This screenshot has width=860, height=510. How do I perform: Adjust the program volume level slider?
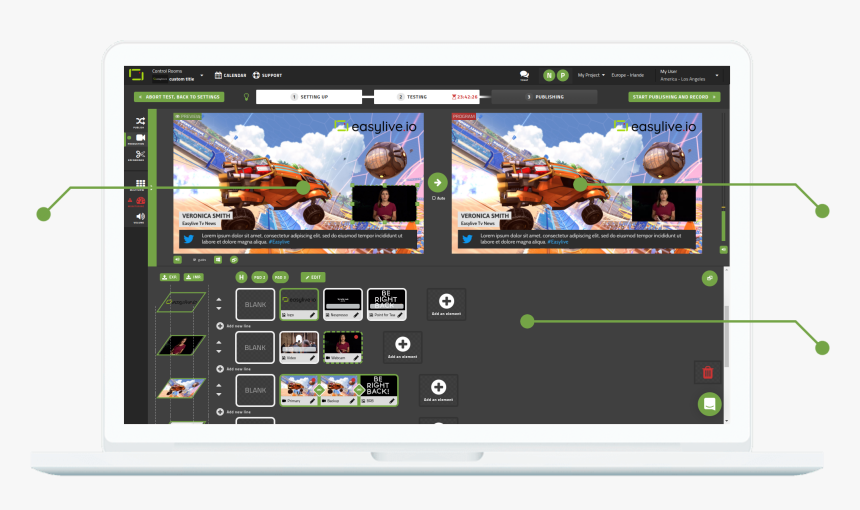(723, 224)
